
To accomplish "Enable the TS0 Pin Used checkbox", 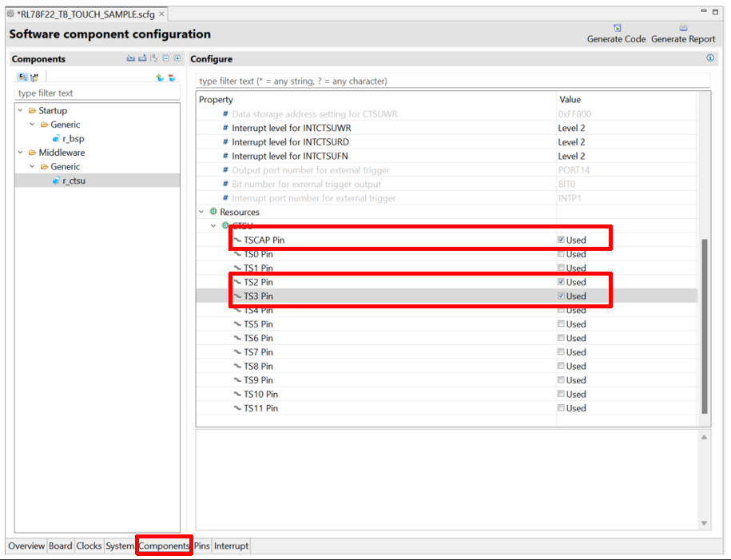I will [x=562, y=254].
